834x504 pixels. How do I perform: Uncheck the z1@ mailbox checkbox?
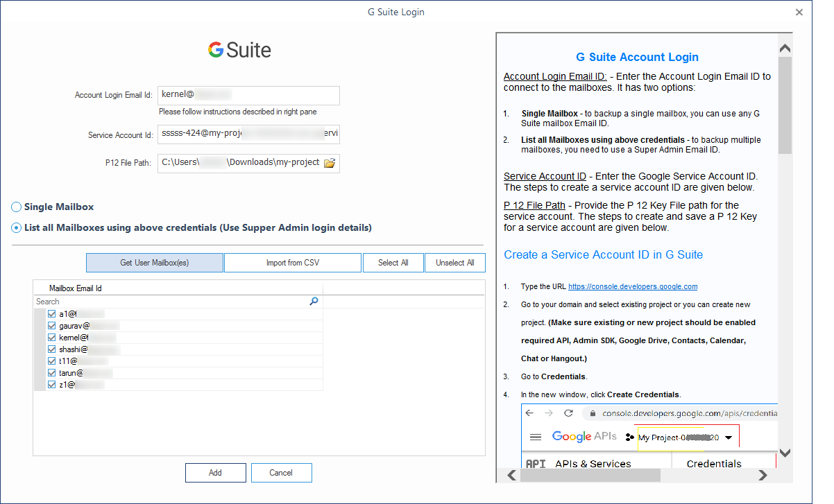click(x=51, y=385)
